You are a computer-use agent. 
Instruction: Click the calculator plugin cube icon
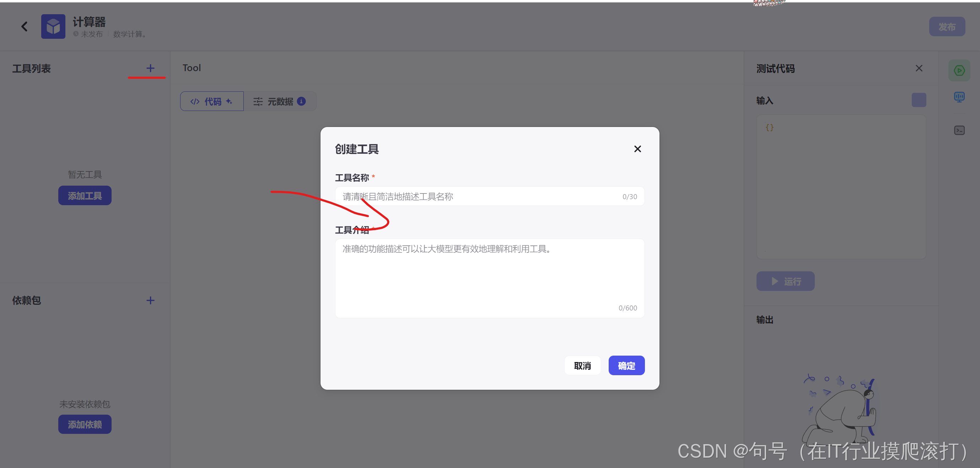pyautogui.click(x=53, y=26)
